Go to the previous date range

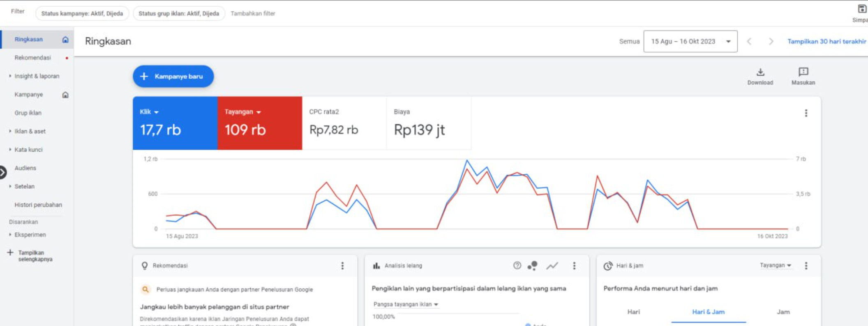[749, 42]
